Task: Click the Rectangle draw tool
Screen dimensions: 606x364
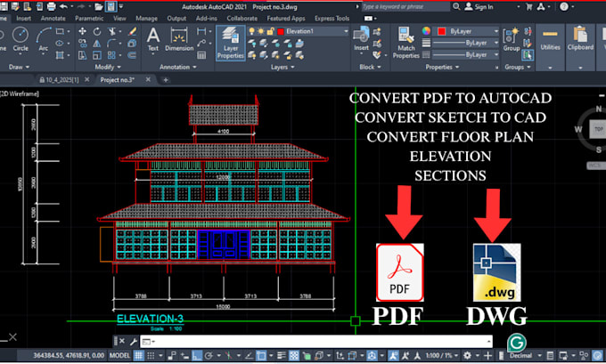Action: 60,31
